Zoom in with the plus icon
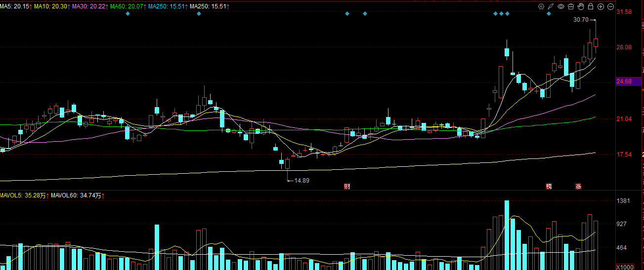Image resolution: width=644 pixels, height=270 pixels. coord(601,6)
